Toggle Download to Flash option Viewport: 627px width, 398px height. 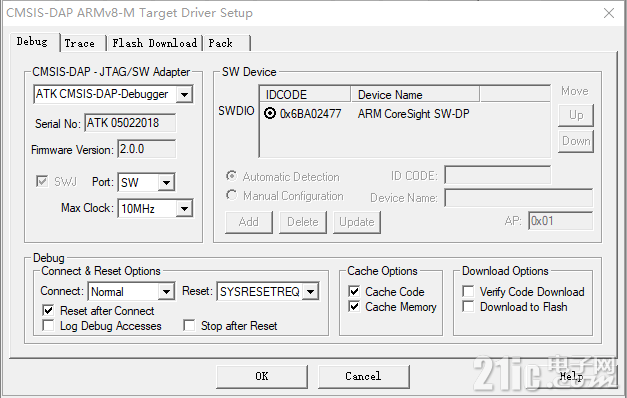[x=468, y=306]
